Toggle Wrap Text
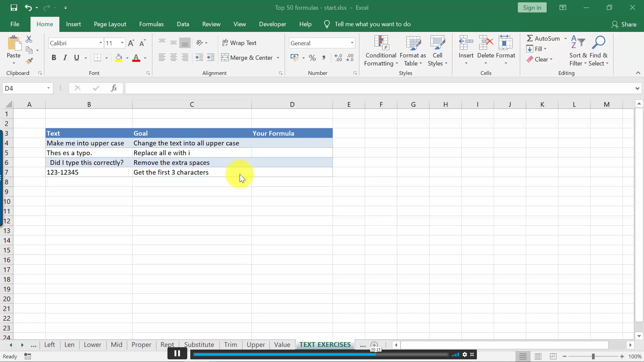The height and width of the screenshot is (362, 644). [x=239, y=43]
